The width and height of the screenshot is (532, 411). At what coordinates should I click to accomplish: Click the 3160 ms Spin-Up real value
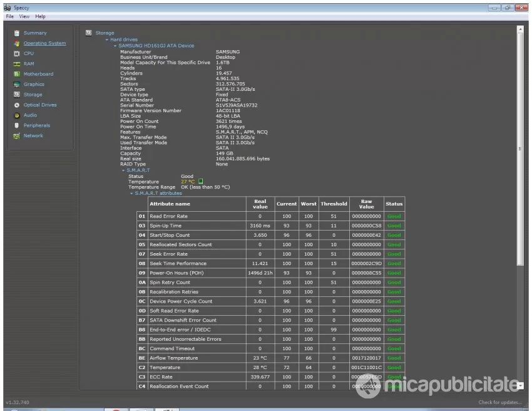(260, 226)
